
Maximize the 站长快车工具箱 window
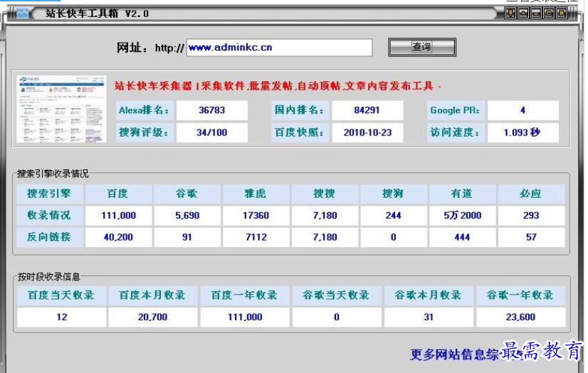point(549,14)
